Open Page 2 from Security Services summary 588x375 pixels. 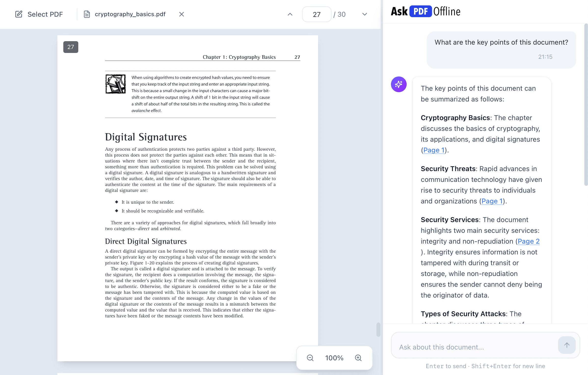[x=529, y=241]
